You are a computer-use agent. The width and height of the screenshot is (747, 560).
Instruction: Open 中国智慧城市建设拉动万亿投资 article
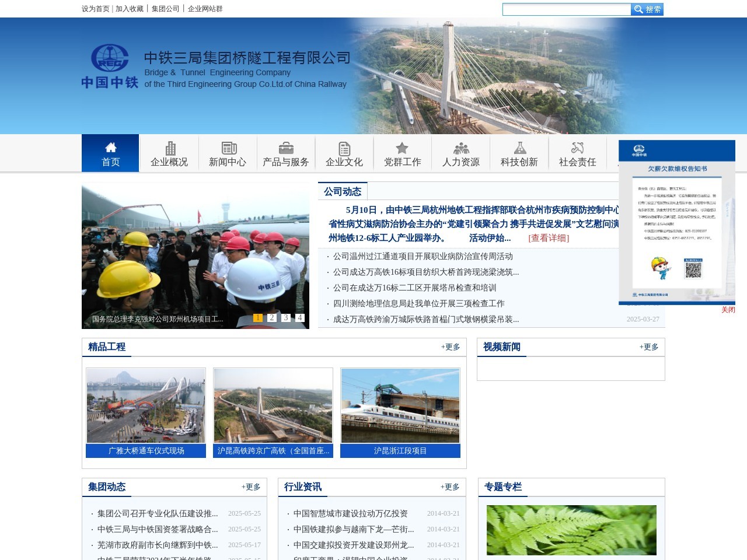(x=351, y=513)
